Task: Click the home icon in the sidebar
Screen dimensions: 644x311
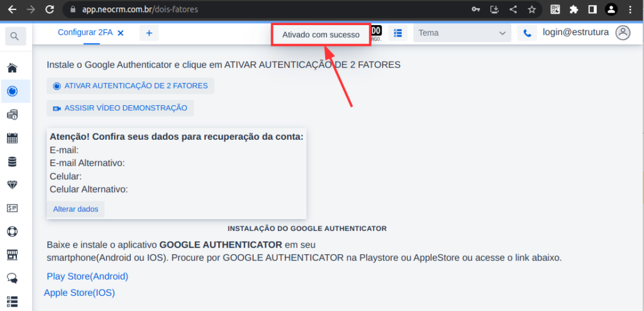Action: tap(12, 68)
